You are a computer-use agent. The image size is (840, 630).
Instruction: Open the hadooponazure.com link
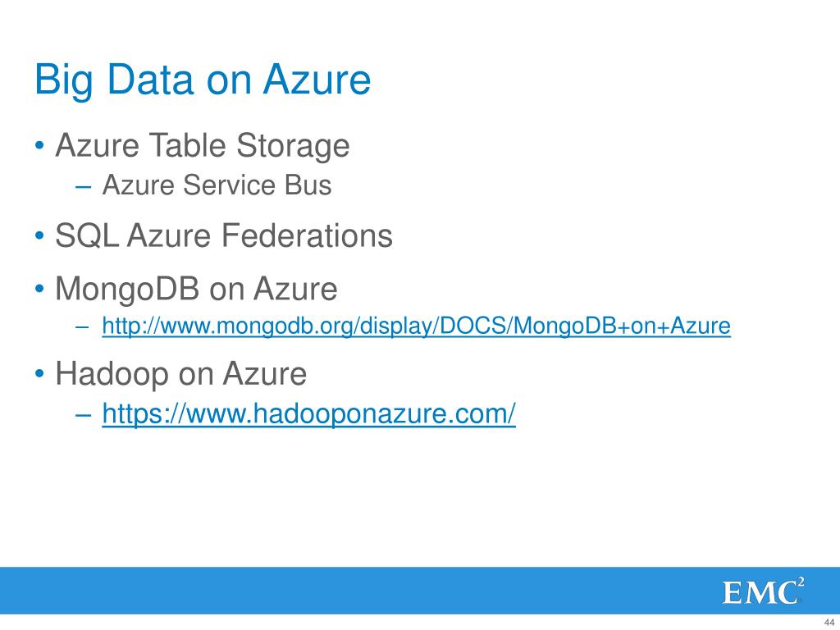click(x=309, y=413)
